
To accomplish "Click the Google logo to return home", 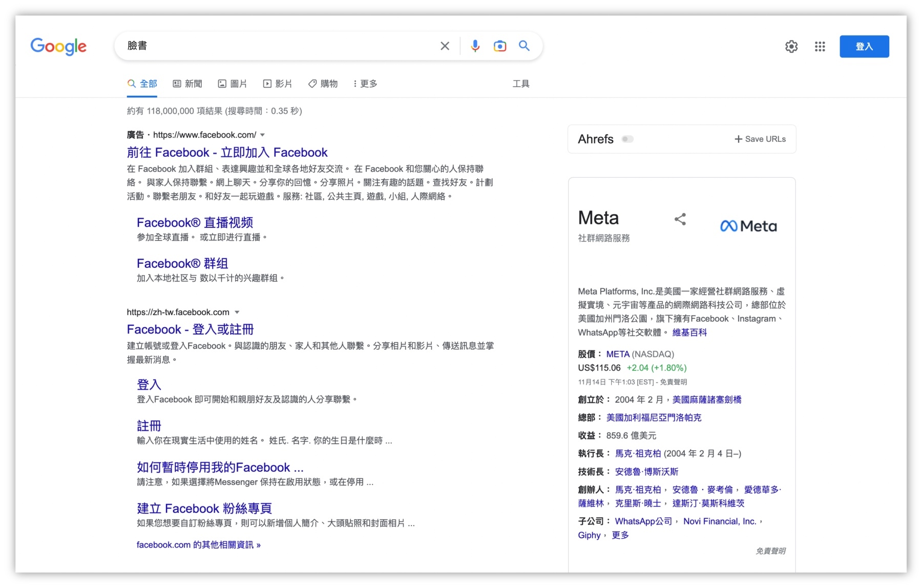I will click(x=58, y=47).
